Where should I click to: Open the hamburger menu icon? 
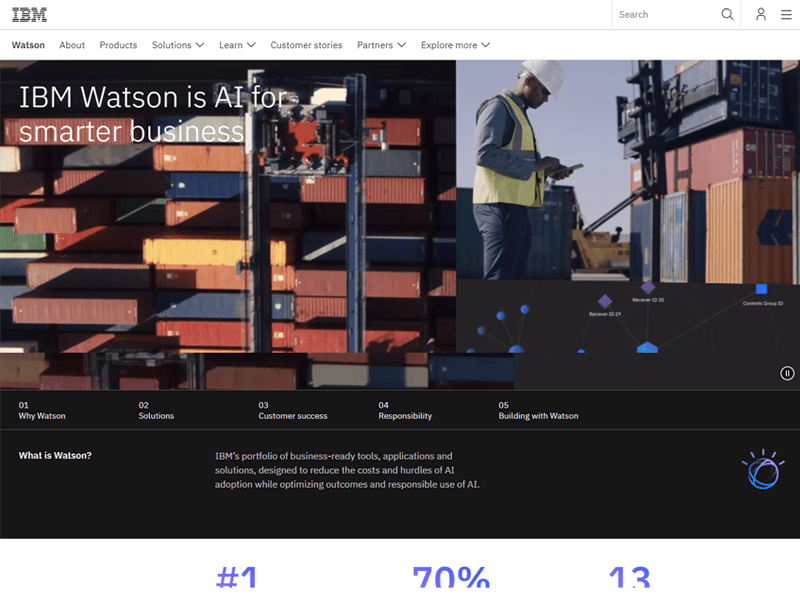(786, 14)
